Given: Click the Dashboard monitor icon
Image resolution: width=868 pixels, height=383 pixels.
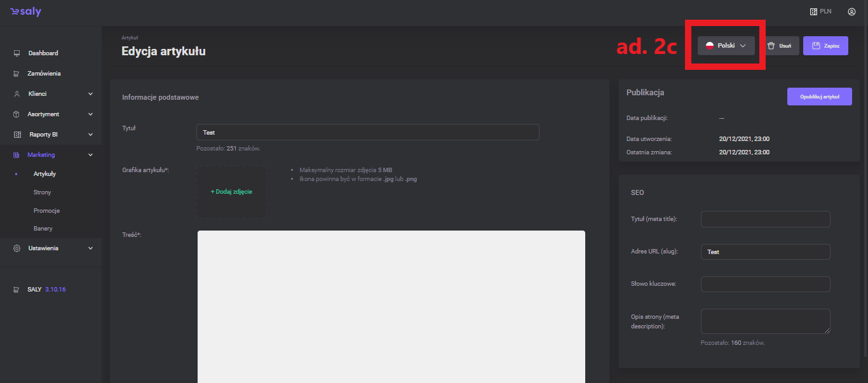Looking at the screenshot, I should [17, 53].
